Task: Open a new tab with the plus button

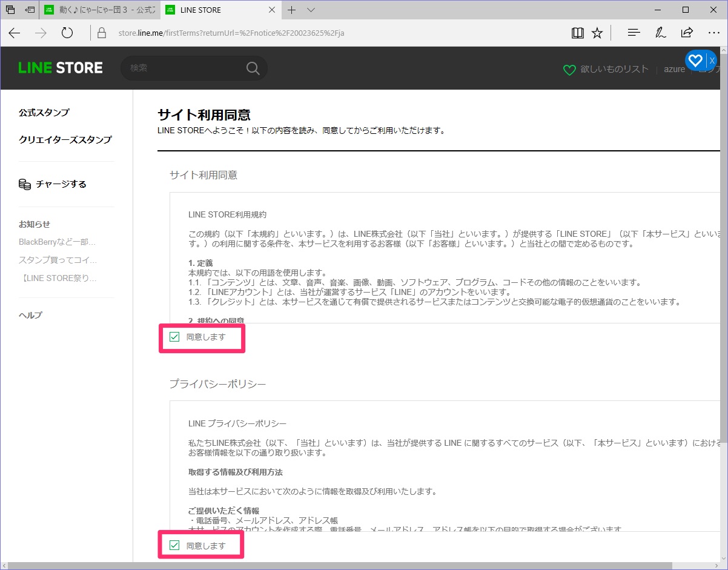Action: [291, 10]
